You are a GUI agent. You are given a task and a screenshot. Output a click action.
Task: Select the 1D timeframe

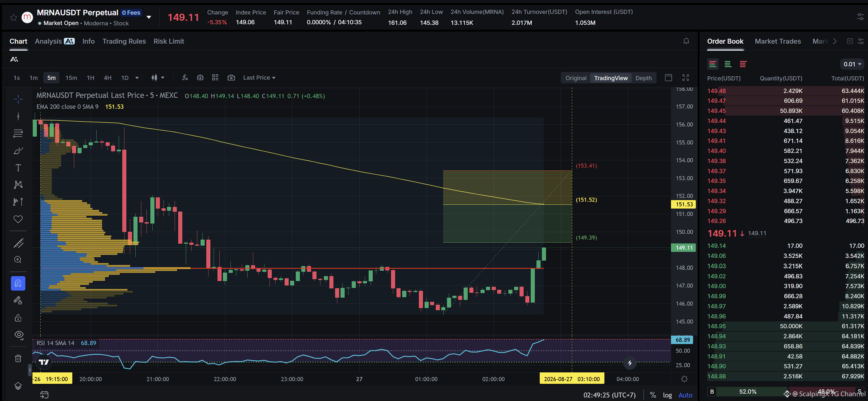pos(125,78)
